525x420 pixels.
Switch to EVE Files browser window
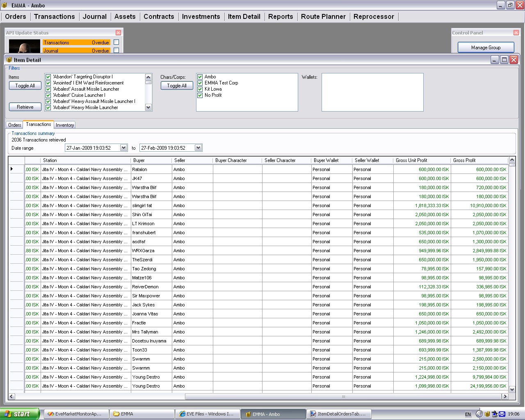click(x=208, y=414)
